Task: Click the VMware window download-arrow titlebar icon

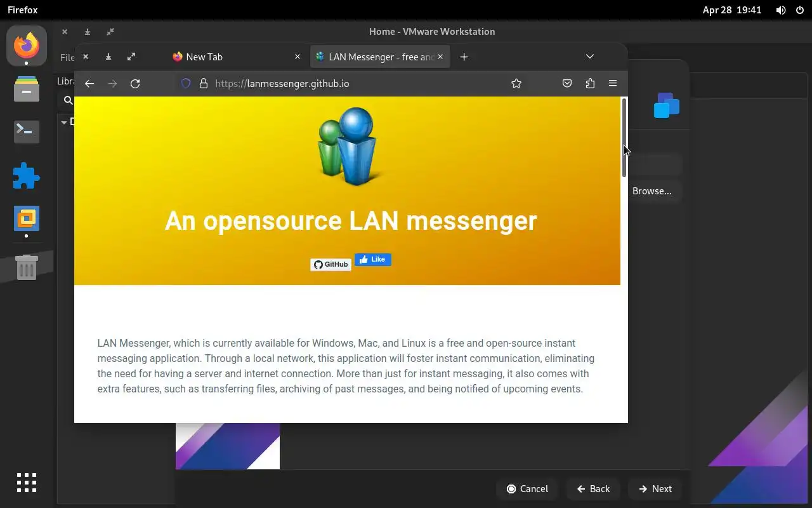Action: tap(88, 31)
